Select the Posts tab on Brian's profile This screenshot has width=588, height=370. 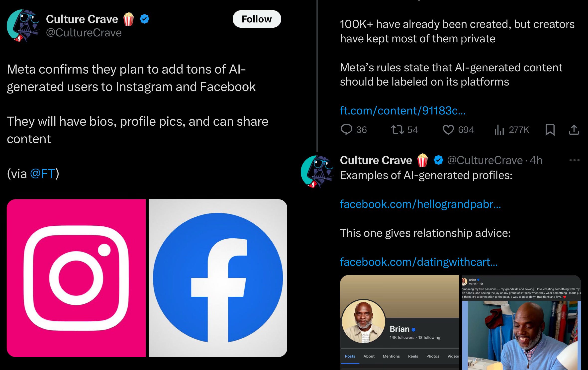click(350, 356)
